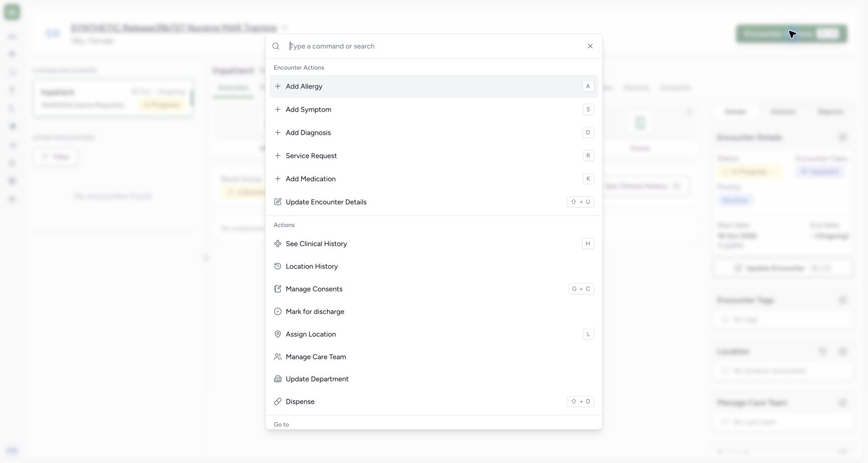Click the See Clinical History icon

[x=278, y=244]
